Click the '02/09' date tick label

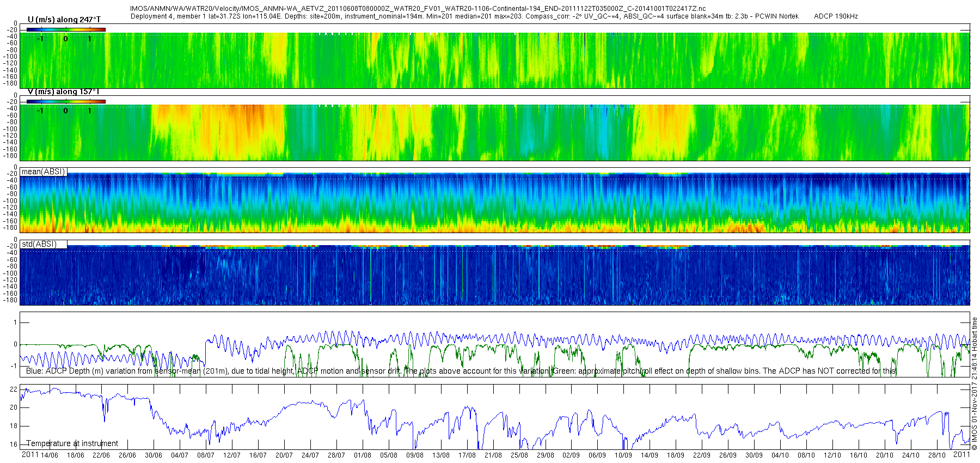[571, 455]
